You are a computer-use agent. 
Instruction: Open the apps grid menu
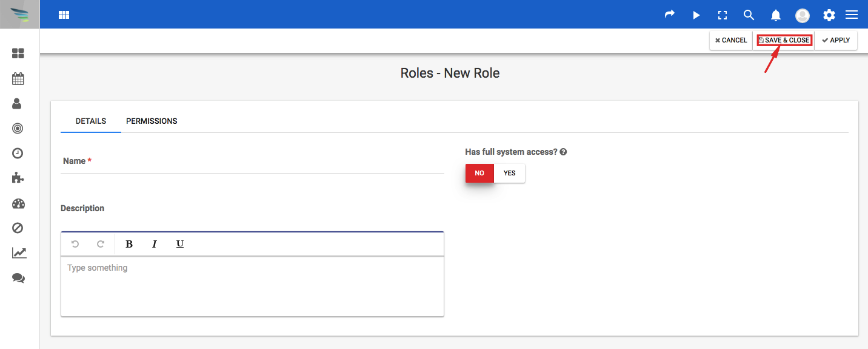64,15
